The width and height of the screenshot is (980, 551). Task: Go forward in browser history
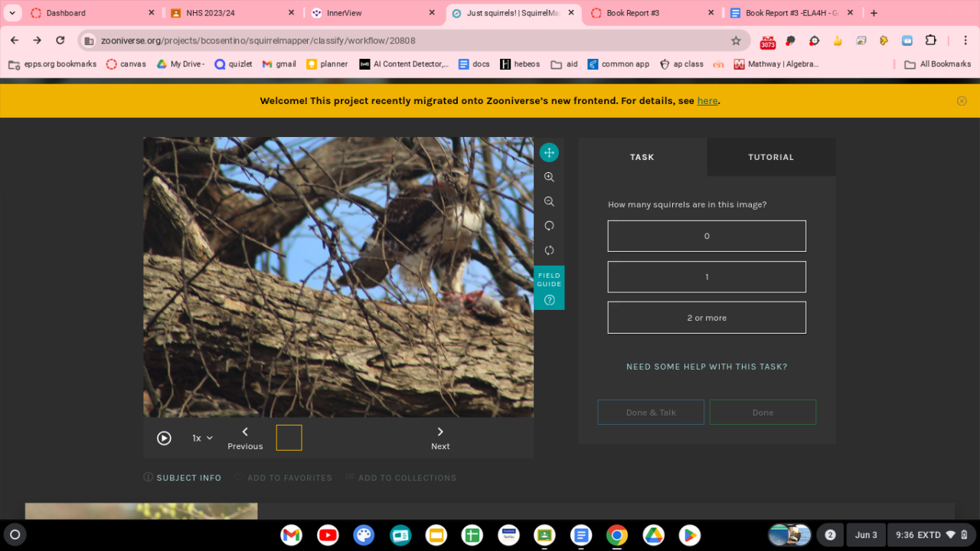pyautogui.click(x=37, y=41)
